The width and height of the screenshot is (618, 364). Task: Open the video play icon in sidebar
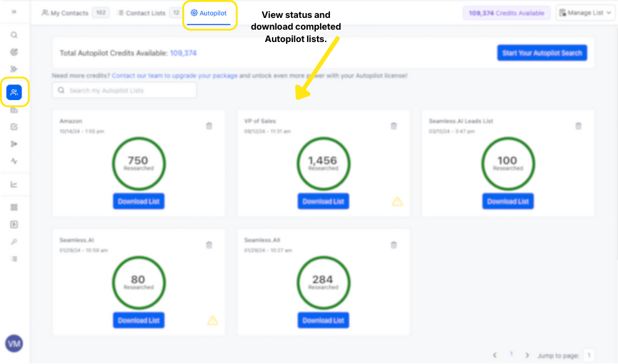[x=14, y=224]
